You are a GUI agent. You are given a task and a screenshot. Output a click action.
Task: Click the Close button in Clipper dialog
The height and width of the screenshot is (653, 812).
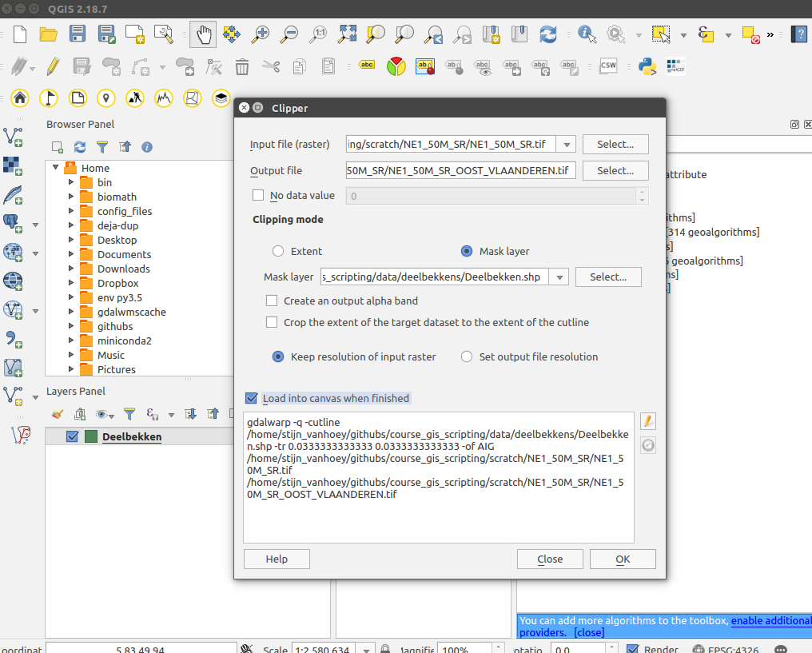[x=550, y=559]
